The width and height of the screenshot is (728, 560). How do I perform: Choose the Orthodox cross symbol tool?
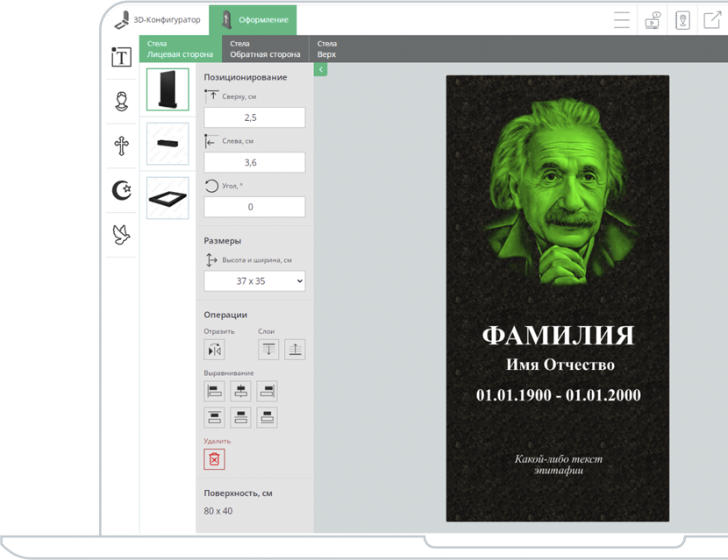click(x=122, y=145)
